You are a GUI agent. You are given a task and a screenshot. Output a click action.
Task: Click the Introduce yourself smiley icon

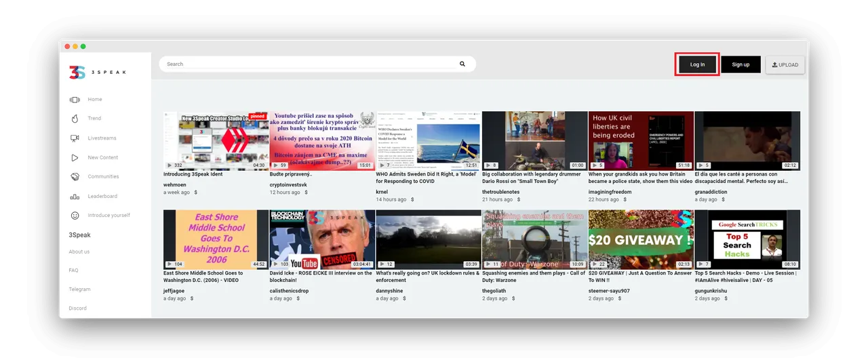tap(75, 216)
